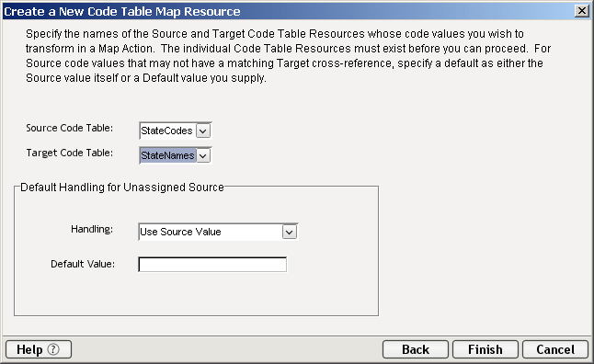
Task: Open the Handling dropdown arrow
Action: tap(290, 232)
